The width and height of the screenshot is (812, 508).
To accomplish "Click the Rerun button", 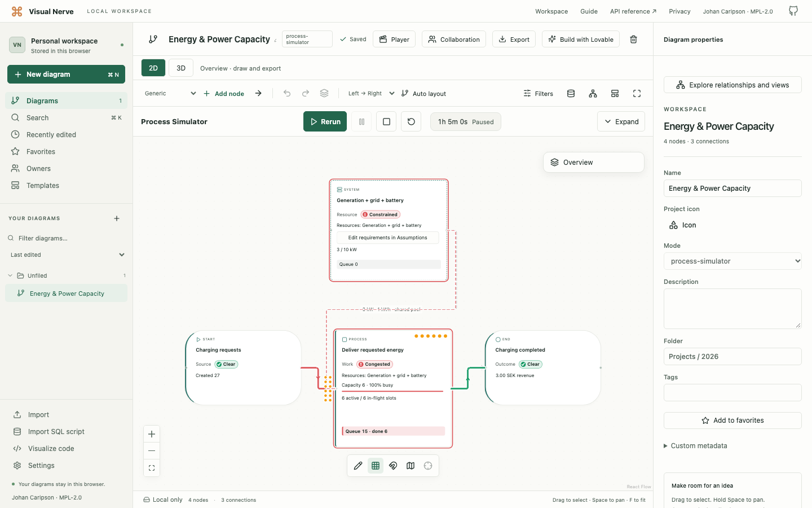I will click(x=325, y=121).
